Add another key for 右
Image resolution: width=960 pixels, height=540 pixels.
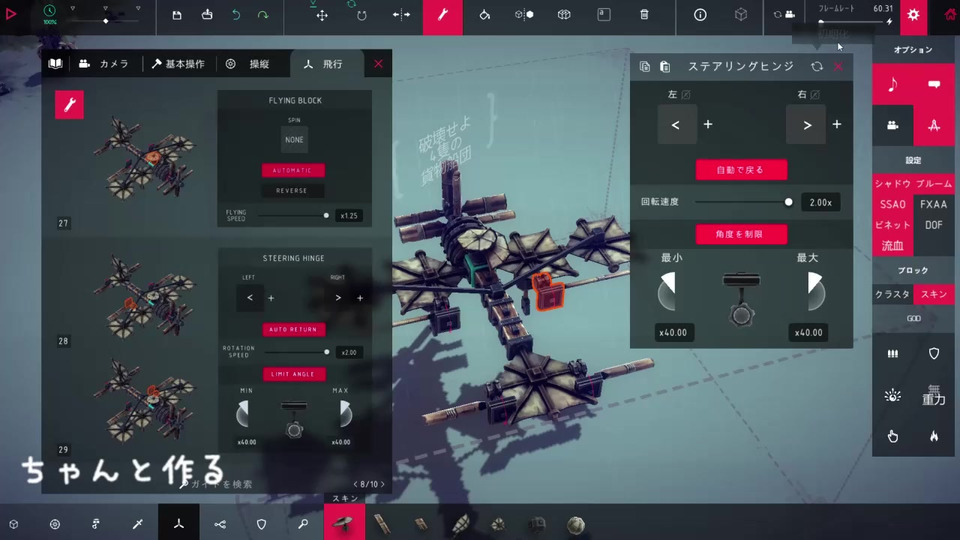[x=836, y=124]
